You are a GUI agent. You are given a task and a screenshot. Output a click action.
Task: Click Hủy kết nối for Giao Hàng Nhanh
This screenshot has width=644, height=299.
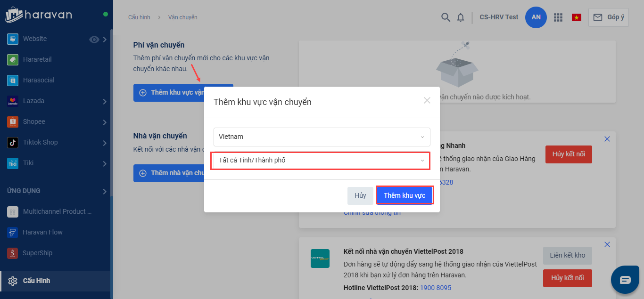pyautogui.click(x=569, y=154)
